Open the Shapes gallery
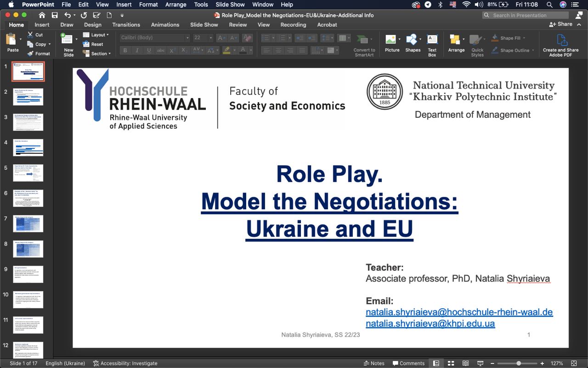The width and height of the screenshot is (588, 368). click(x=412, y=40)
